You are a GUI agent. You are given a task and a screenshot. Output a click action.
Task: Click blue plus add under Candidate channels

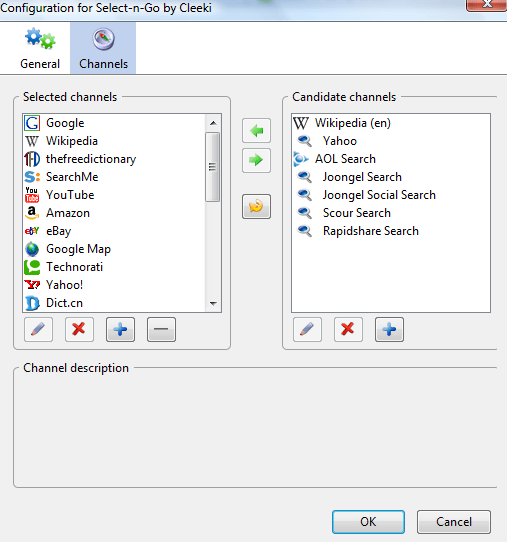(x=389, y=329)
